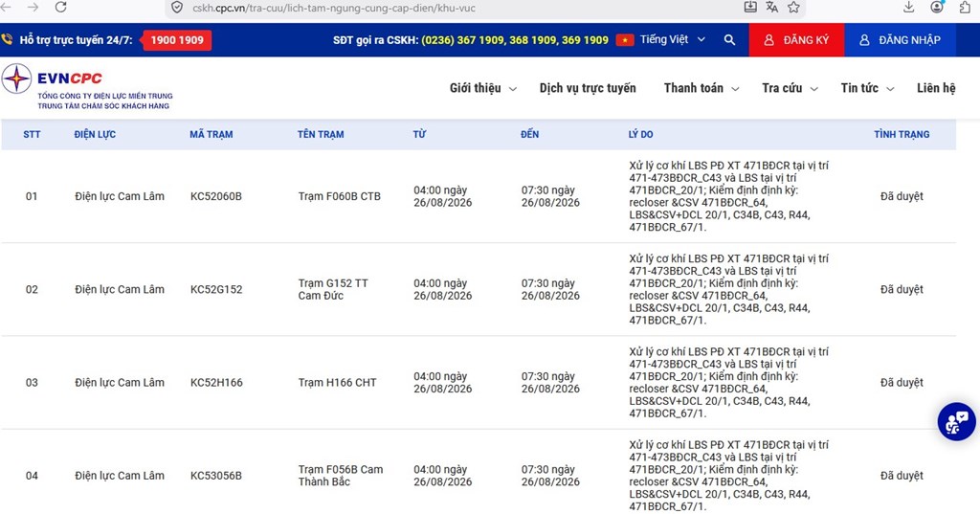Viewport: 980px width, 514px height.
Task: Click the address bar URL cskh.cpc.vn
Action: (x=334, y=8)
